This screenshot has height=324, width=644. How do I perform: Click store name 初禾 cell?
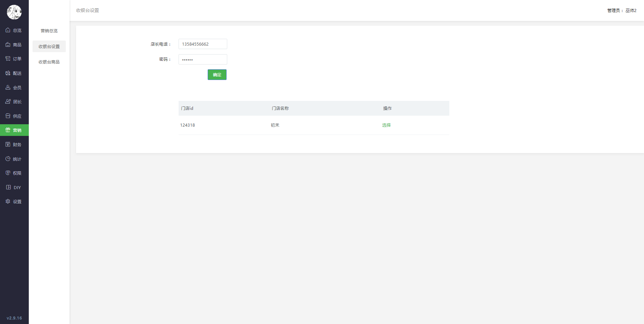tap(275, 125)
